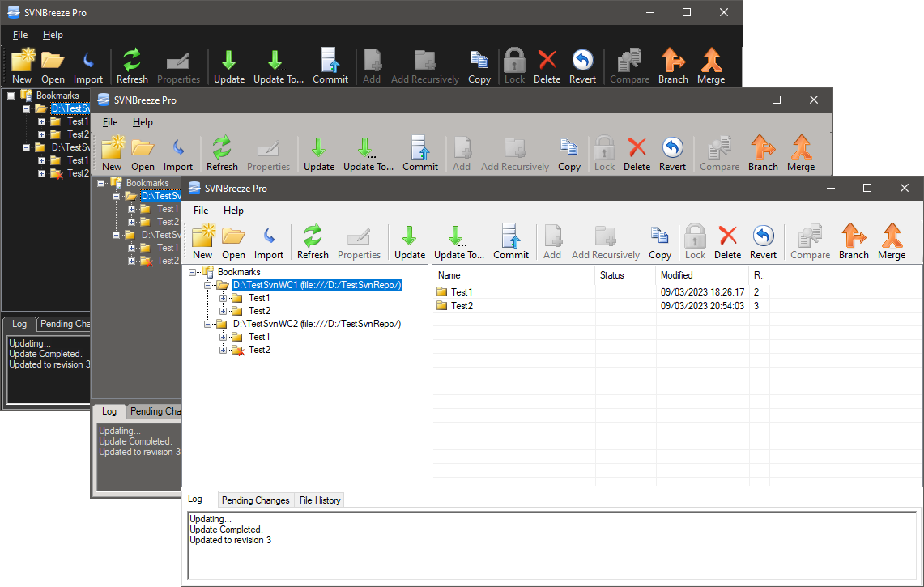Click Copy icon in front window
Viewport: 924px width, 587px height.
[x=660, y=242]
